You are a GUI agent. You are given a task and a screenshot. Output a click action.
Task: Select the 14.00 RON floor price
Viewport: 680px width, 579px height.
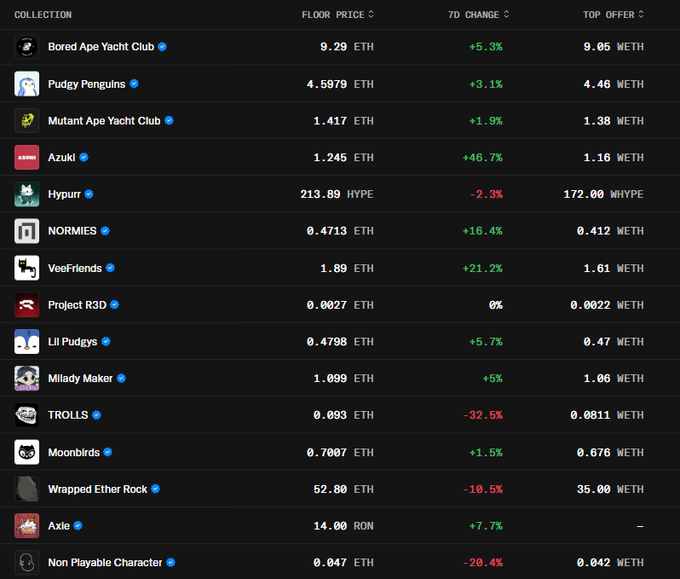[x=343, y=526]
